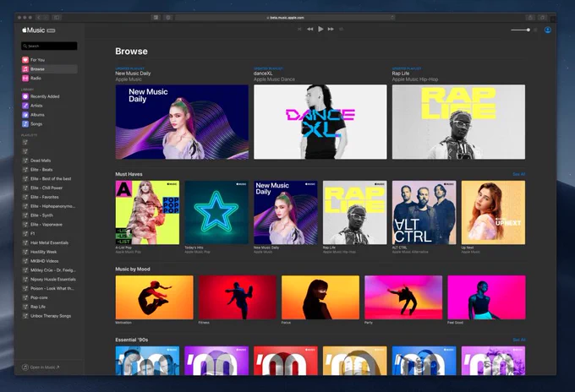
Task: Click the Elite - Hiphopanonymo... playlist icon
Action: pos(25,206)
